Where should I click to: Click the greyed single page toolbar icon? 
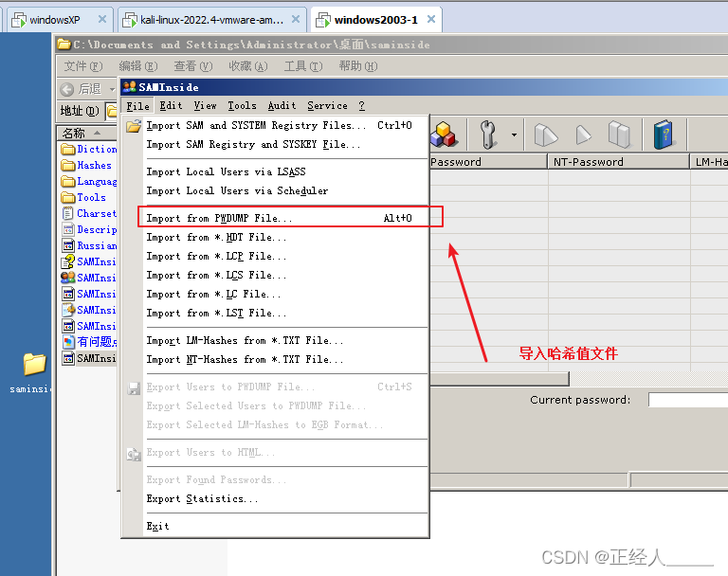(x=583, y=135)
